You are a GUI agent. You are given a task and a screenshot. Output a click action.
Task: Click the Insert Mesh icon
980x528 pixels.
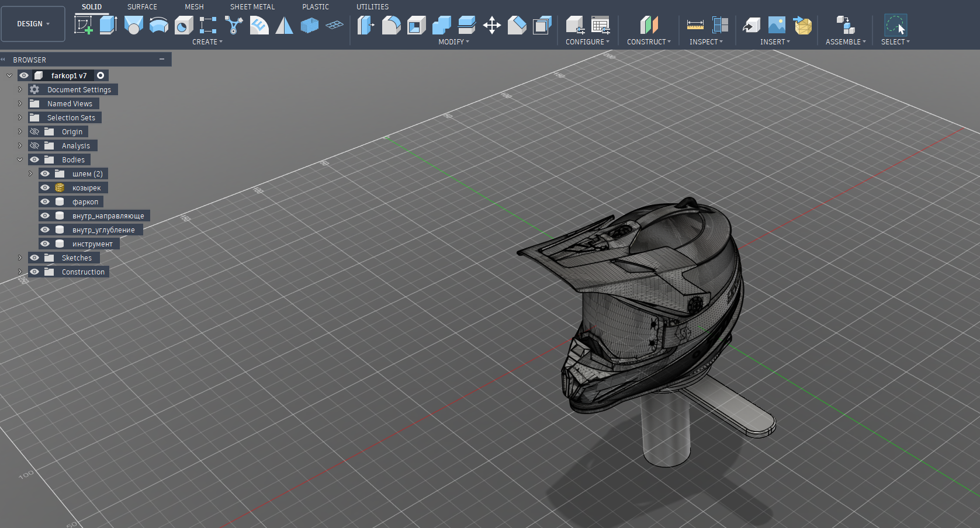click(x=802, y=25)
